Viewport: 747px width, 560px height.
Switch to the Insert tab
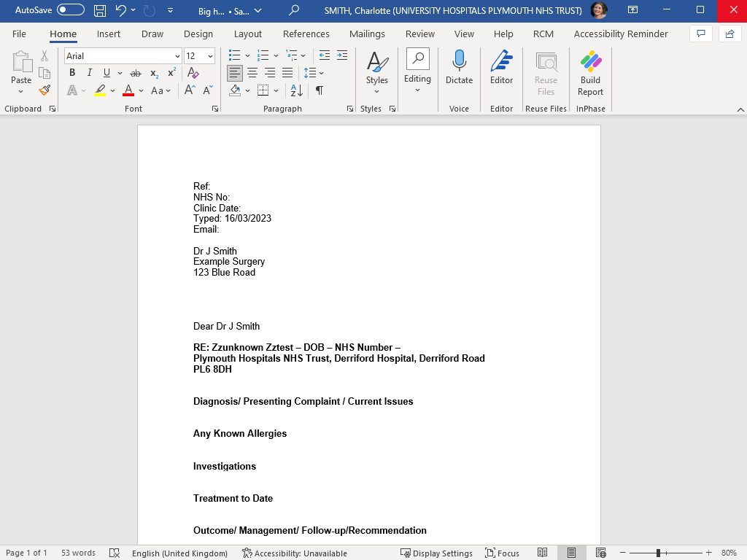(109, 34)
